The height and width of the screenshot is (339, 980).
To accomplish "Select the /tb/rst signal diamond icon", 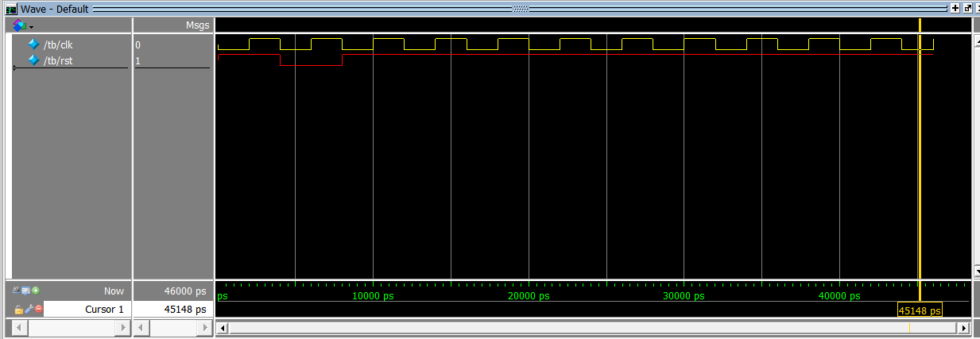I will pyautogui.click(x=33, y=60).
